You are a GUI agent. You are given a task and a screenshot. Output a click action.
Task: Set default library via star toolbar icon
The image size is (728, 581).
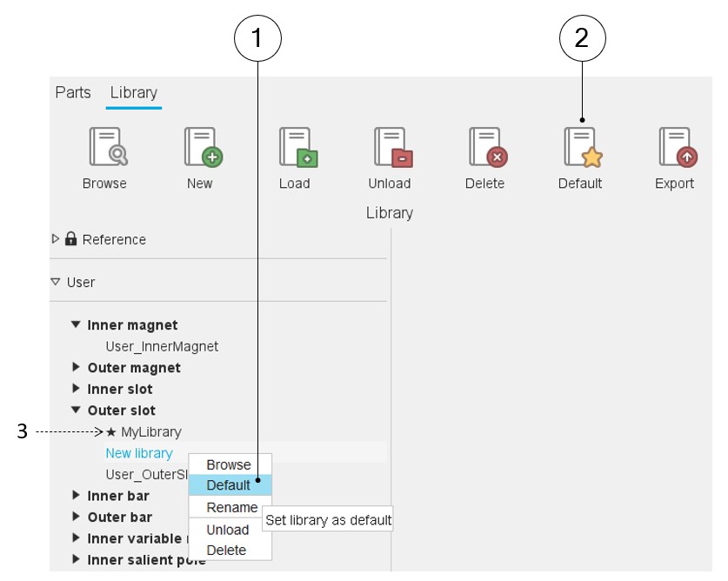582,147
